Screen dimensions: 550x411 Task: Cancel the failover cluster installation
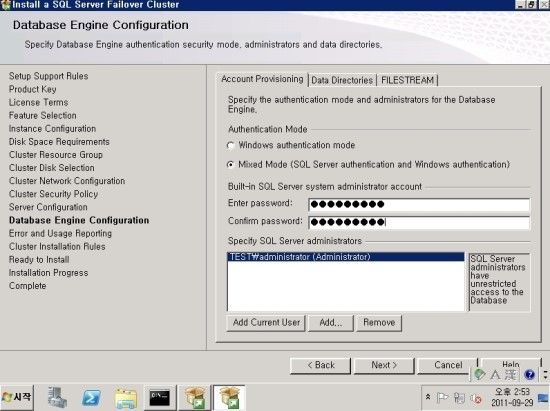[x=448, y=365]
